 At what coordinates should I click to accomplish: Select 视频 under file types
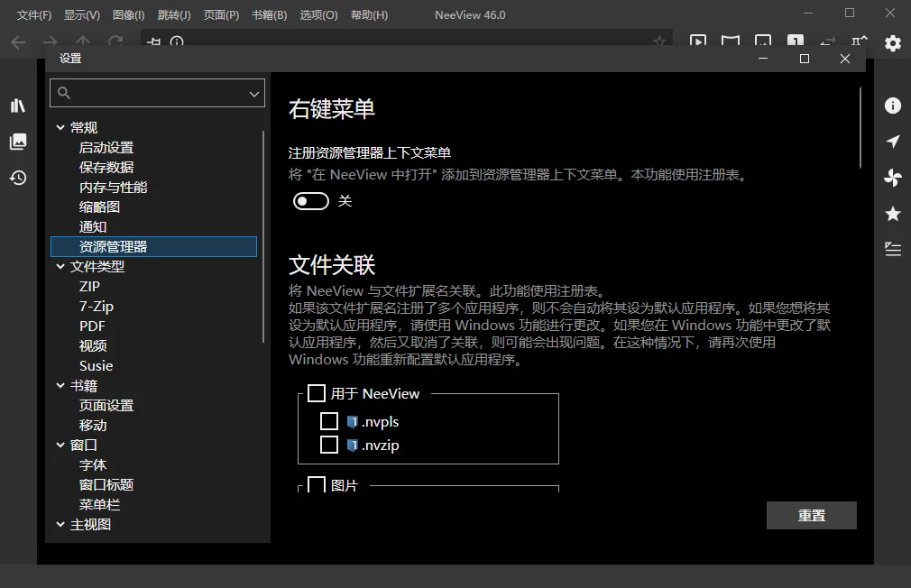pyautogui.click(x=93, y=345)
